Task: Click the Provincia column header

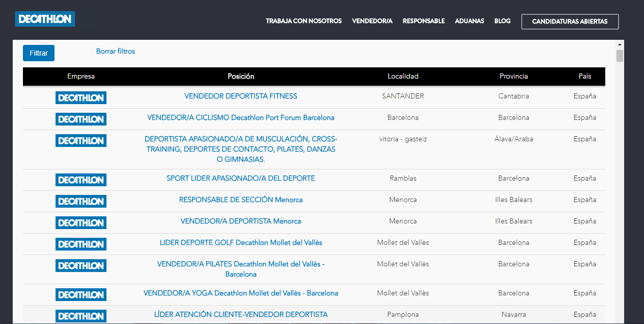Action: (514, 77)
